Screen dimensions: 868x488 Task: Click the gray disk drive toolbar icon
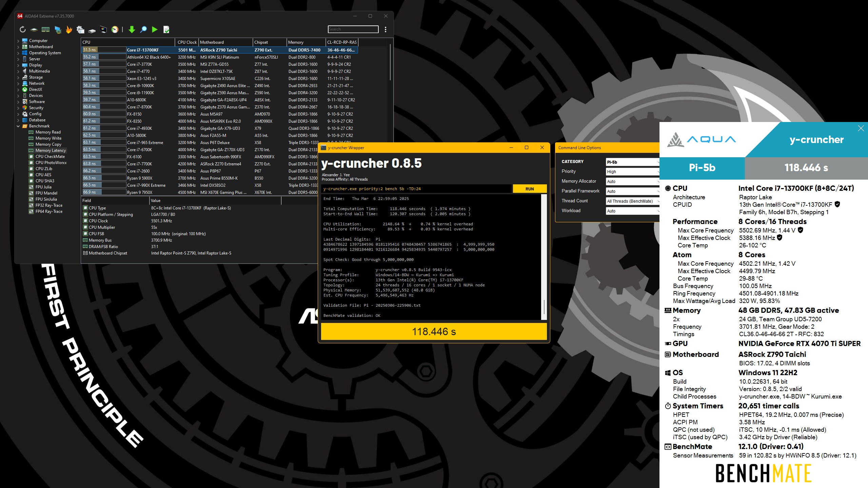click(x=92, y=30)
